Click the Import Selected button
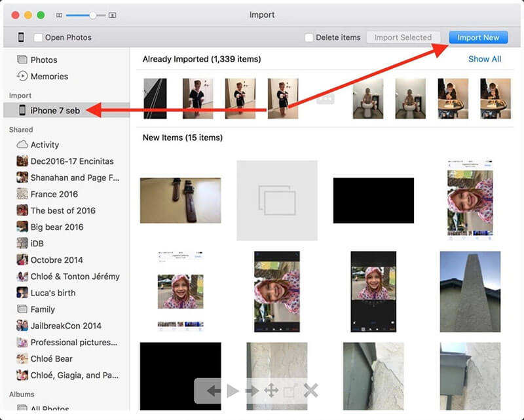524x420 pixels. (x=403, y=37)
